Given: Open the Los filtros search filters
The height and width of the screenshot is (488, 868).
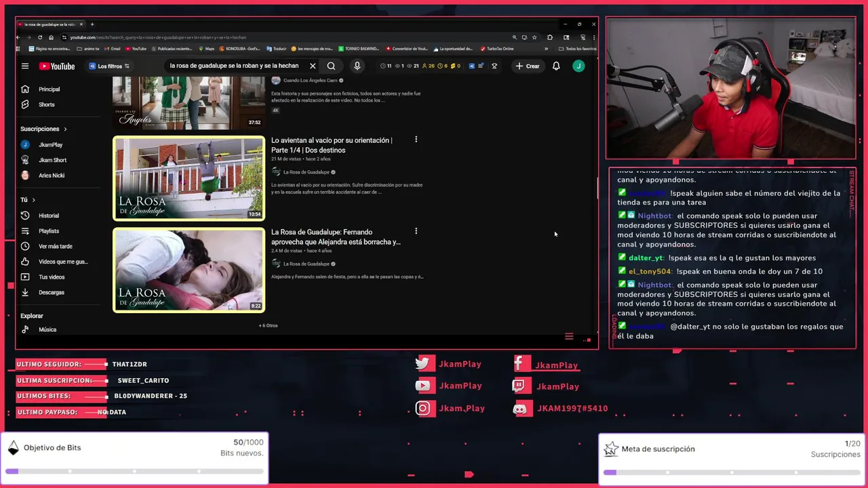Looking at the screenshot, I should click(109, 66).
